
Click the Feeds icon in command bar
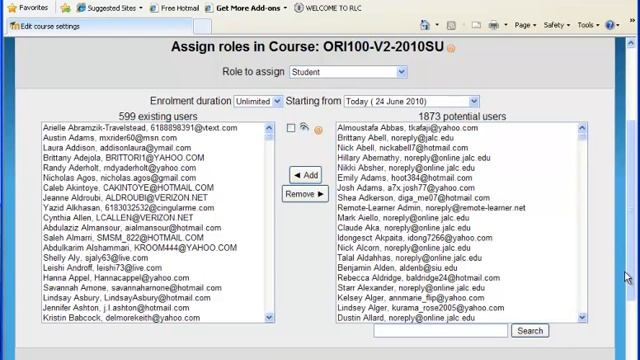451,25
